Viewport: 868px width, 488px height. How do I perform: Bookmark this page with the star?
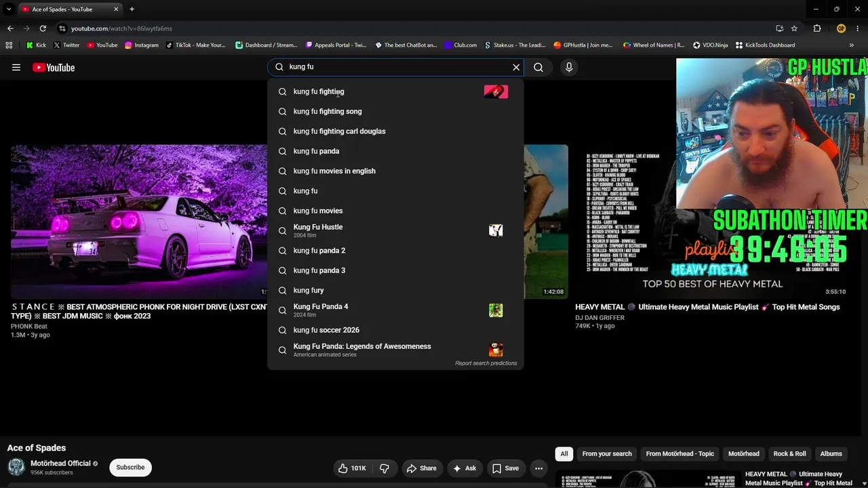tap(794, 28)
